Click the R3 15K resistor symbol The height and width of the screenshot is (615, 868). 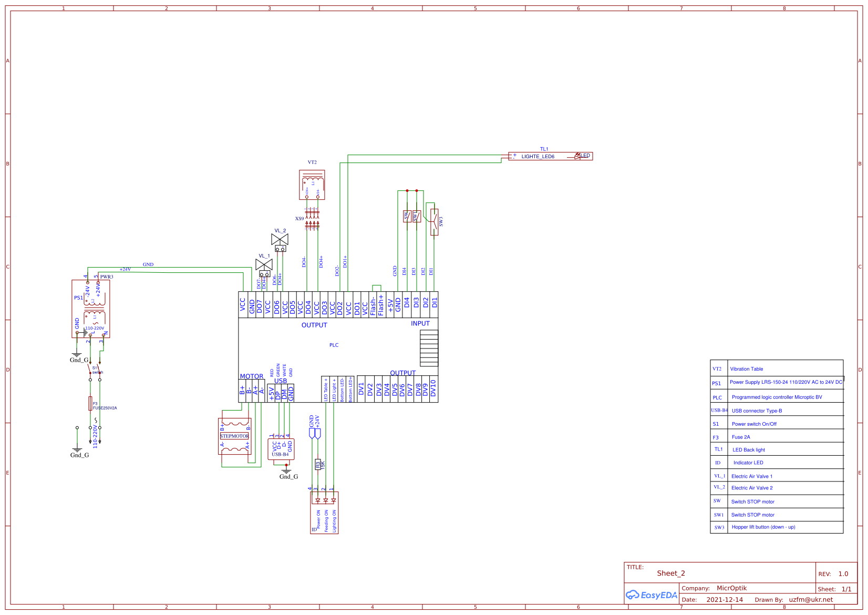pyautogui.click(x=317, y=465)
